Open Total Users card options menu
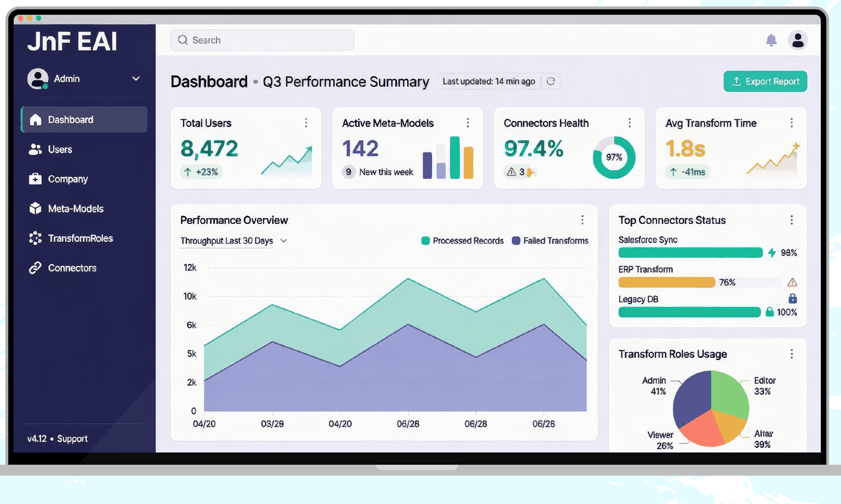Screen dimensions: 841x504 [306, 122]
